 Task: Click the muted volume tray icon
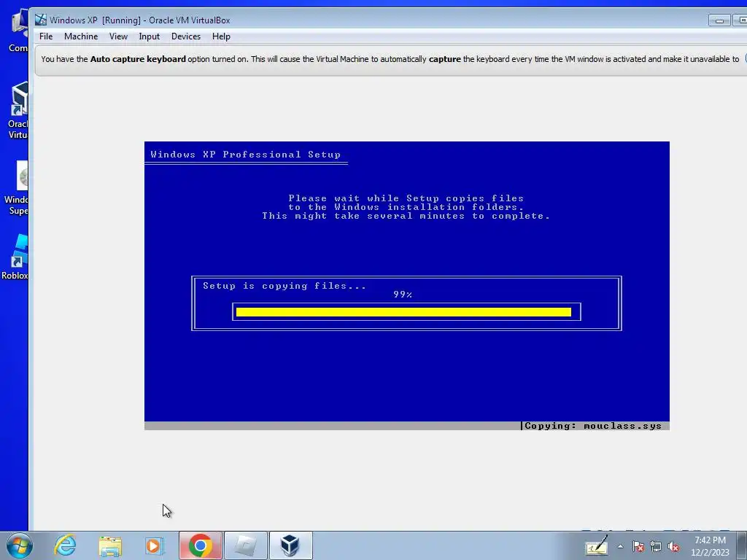point(673,547)
